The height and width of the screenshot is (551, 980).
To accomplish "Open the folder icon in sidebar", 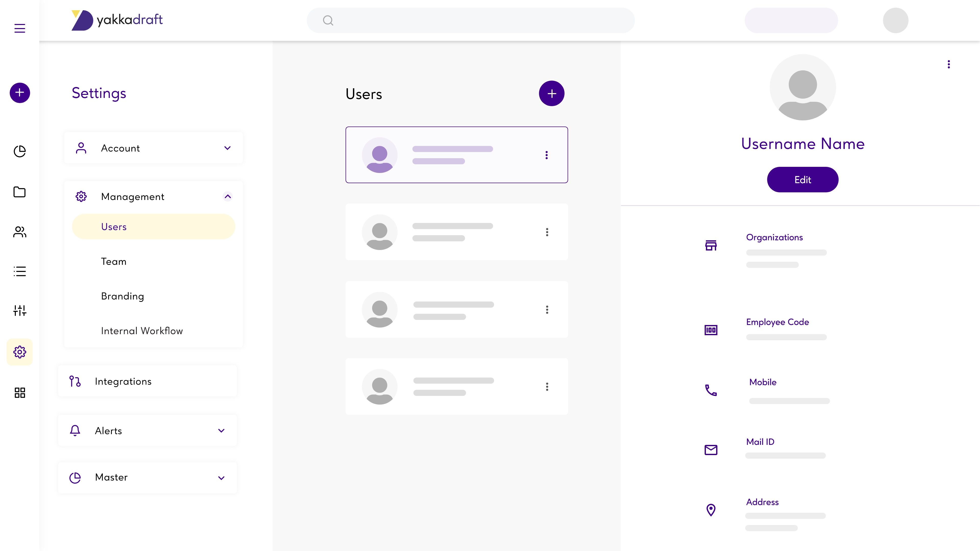I will pyautogui.click(x=20, y=192).
